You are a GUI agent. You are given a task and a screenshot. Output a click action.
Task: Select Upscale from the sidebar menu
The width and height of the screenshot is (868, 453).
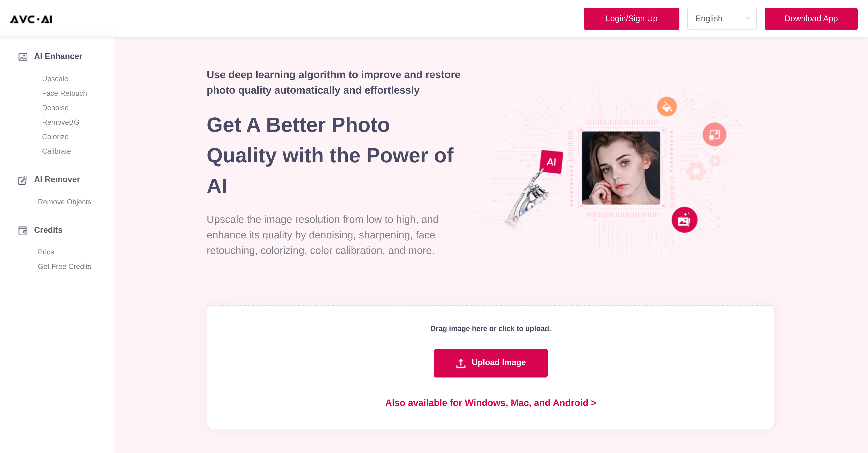coord(55,78)
